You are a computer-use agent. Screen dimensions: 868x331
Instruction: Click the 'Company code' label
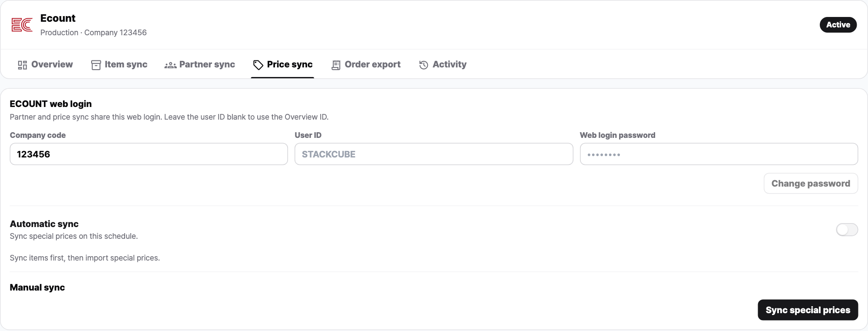[x=38, y=135]
